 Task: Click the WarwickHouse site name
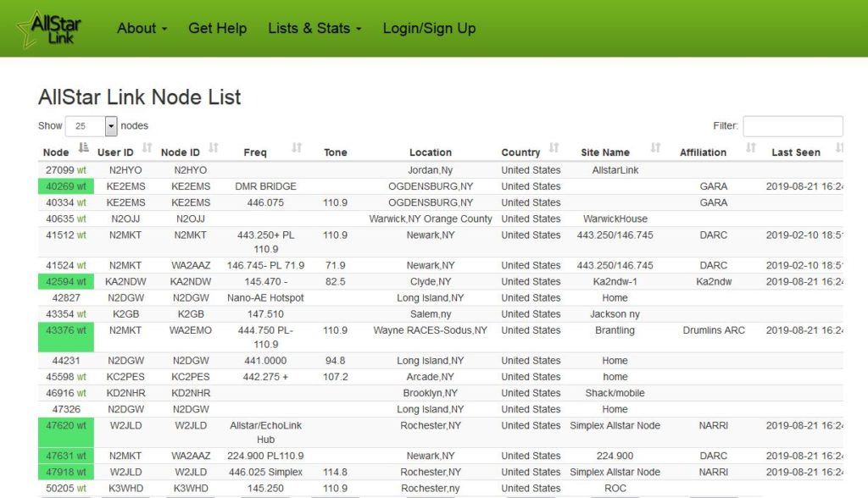click(615, 219)
